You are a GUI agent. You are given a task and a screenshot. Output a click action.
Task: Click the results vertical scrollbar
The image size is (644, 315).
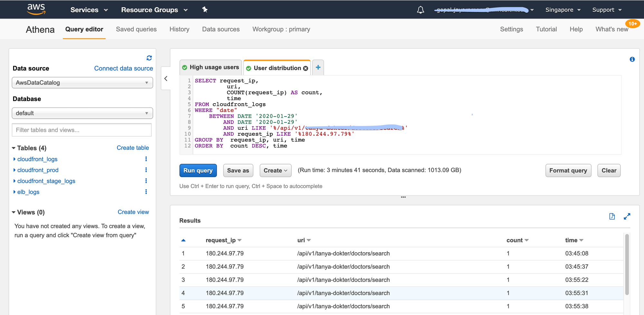pyautogui.click(x=627, y=264)
